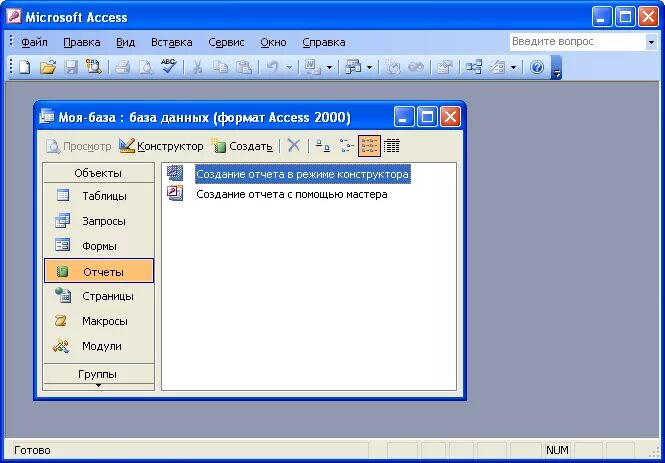Click the Группы header button
665x463 pixels.
coord(98,374)
